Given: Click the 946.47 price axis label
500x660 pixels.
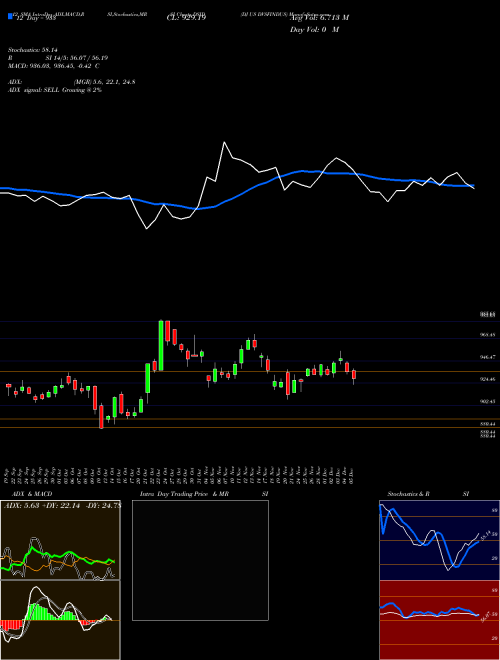Looking at the screenshot, I should [x=487, y=357].
